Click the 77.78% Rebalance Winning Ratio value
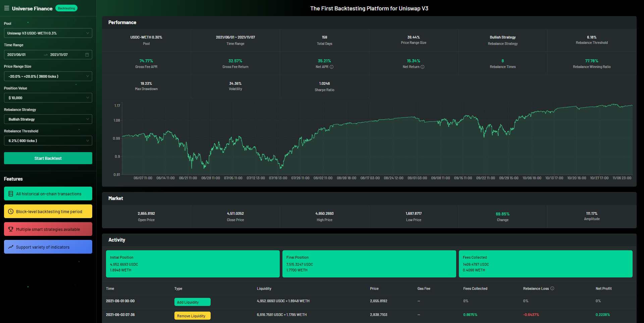Viewport: 644px width, 323px height. 592,61
